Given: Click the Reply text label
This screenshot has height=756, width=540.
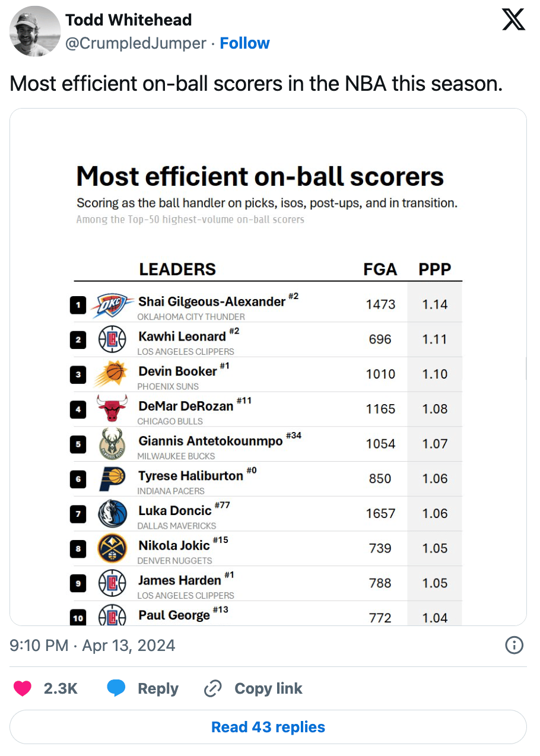Looking at the screenshot, I should pos(158,688).
